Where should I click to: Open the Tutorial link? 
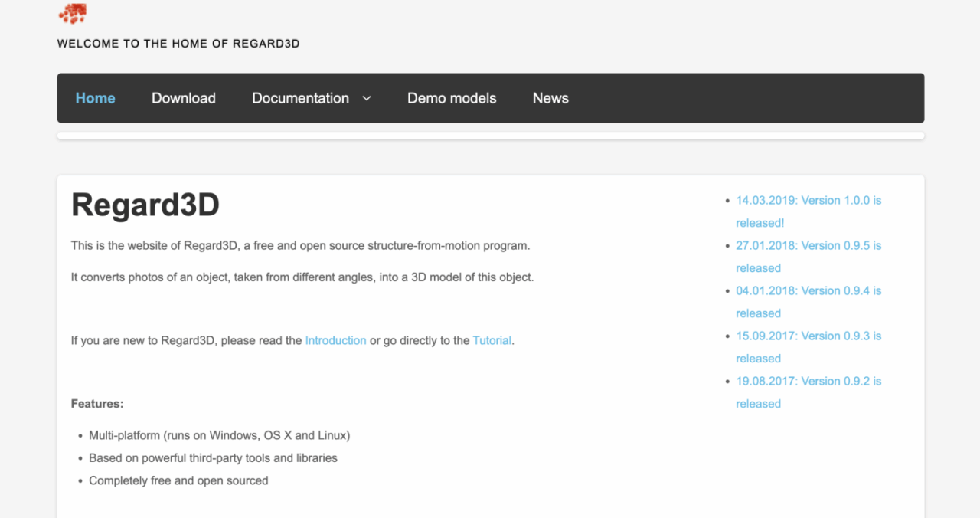pos(492,340)
